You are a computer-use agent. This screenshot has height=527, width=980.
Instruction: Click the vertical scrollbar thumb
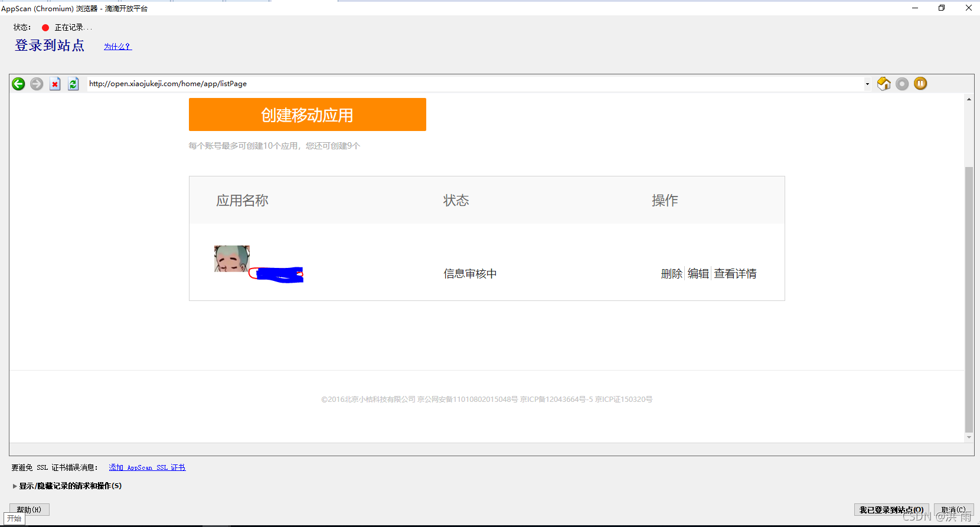(x=969, y=299)
